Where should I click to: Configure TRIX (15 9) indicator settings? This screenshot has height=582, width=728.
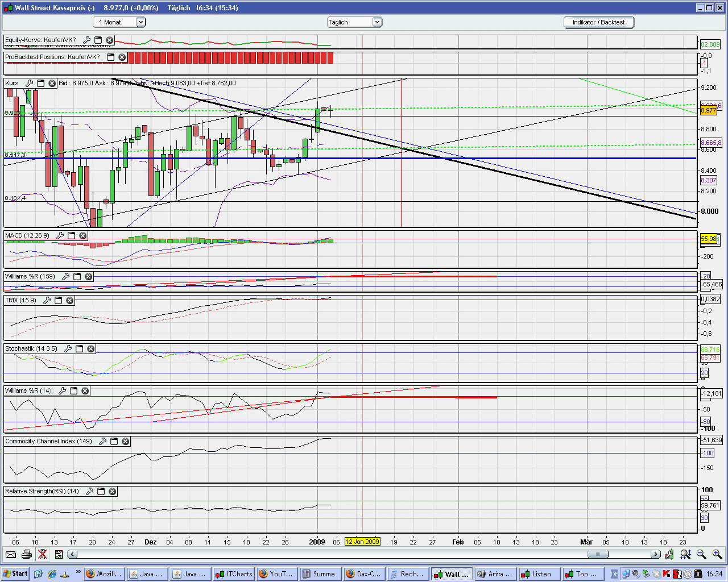47,300
